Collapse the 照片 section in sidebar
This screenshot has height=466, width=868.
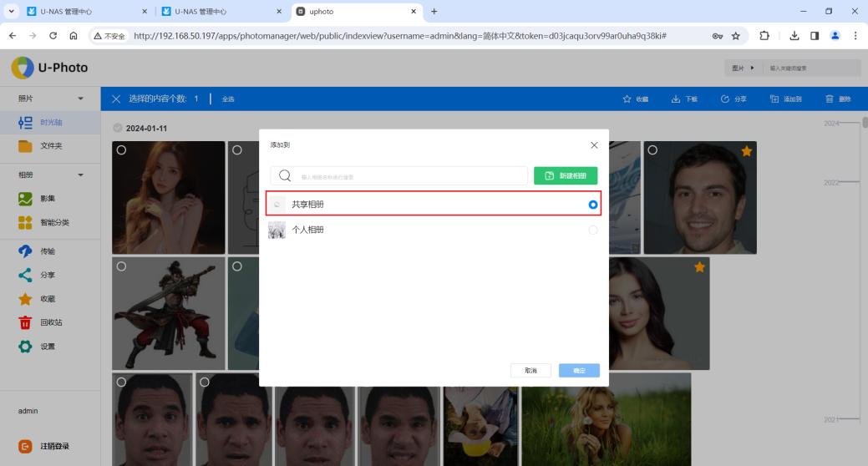tap(80, 99)
